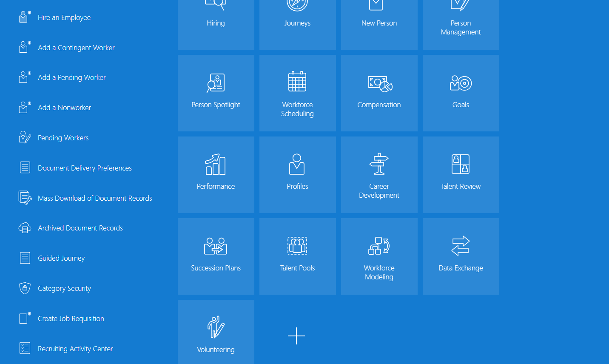This screenshot has height=364, width=609.
Task: Select the Add a Pending Worker icon
Action: tap(25, 77)
